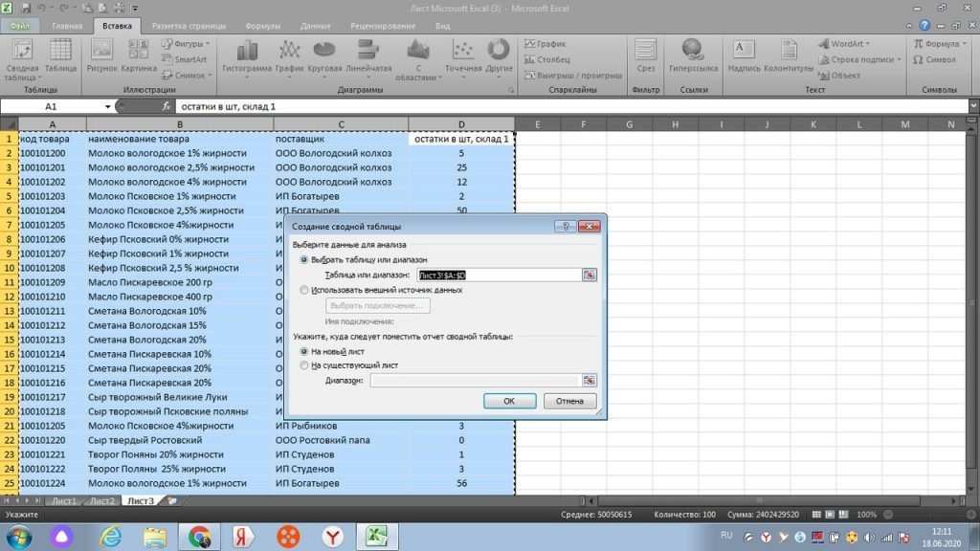980x551 pixels.
Task: Open the Лист2 sheet tab
Action: coord(101,499)
